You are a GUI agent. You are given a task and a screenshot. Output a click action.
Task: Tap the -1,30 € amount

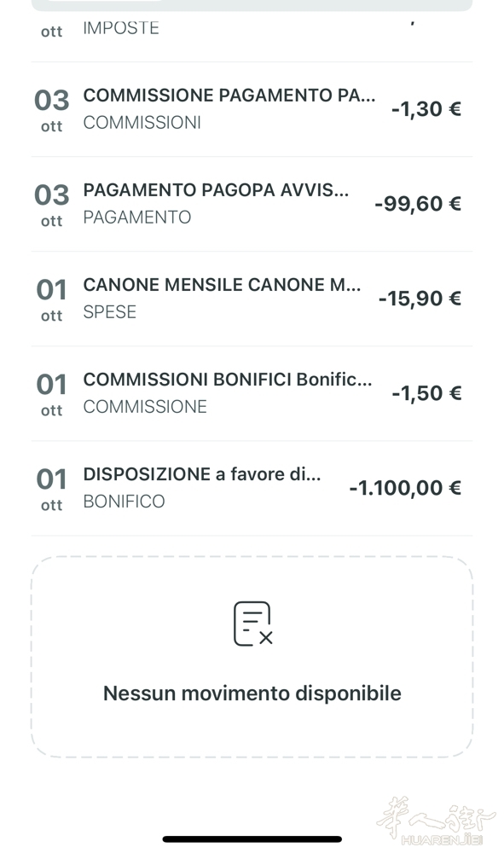(x=426, y=109)
